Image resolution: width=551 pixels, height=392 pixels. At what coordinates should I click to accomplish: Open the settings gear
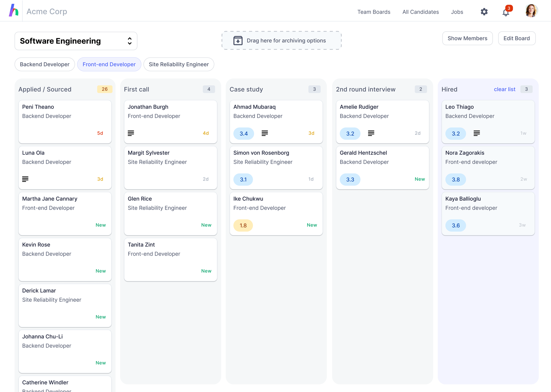point(484,12)
